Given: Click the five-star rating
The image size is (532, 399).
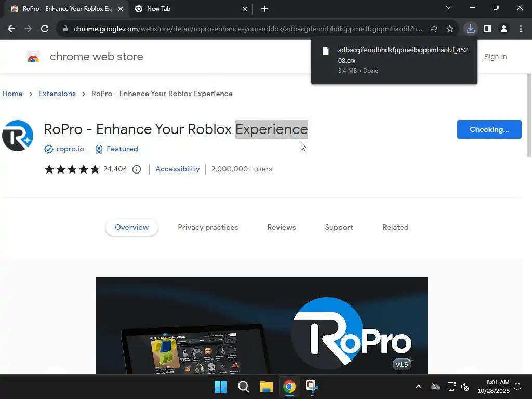Looking at the screenshot, I should (x=72, y=169).
